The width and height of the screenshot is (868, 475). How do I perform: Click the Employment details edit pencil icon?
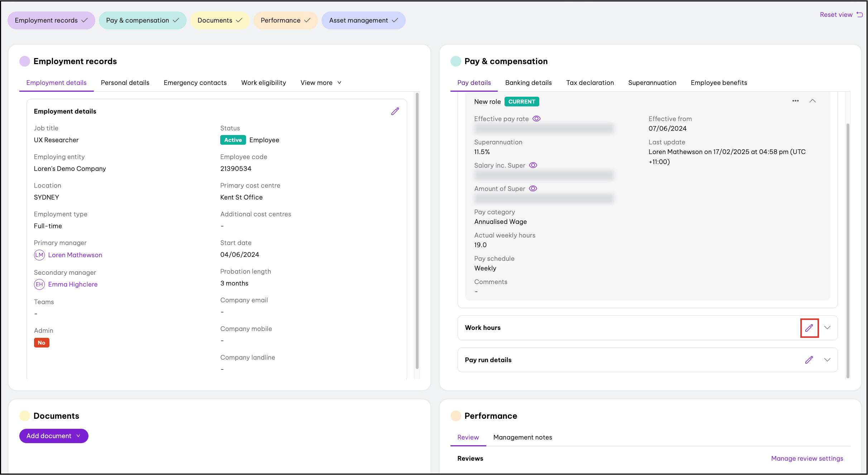(x=395, y=111)
